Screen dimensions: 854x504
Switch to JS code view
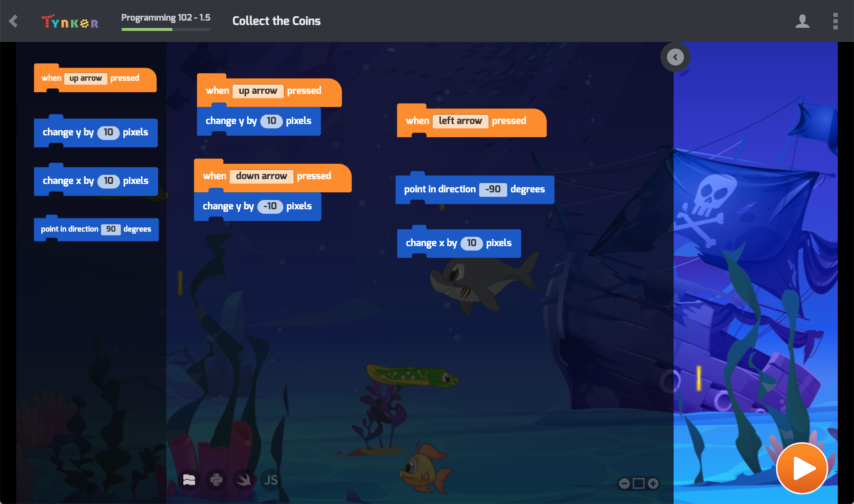271,480
